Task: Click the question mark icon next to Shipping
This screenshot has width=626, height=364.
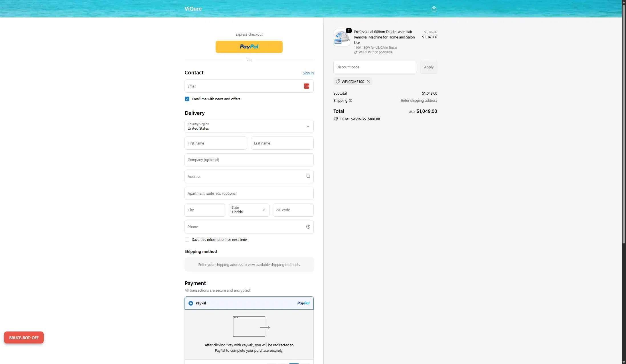Action: pyautogui.click(x=351, y=100)
